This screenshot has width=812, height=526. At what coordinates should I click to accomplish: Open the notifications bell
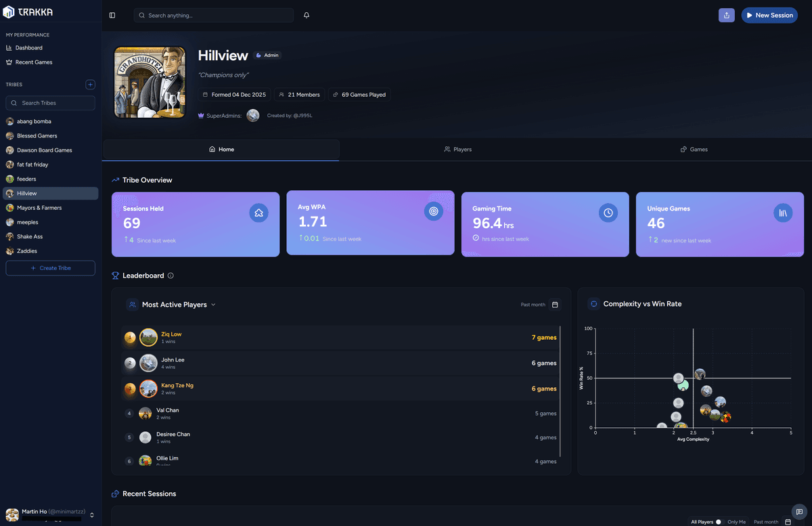307,15
